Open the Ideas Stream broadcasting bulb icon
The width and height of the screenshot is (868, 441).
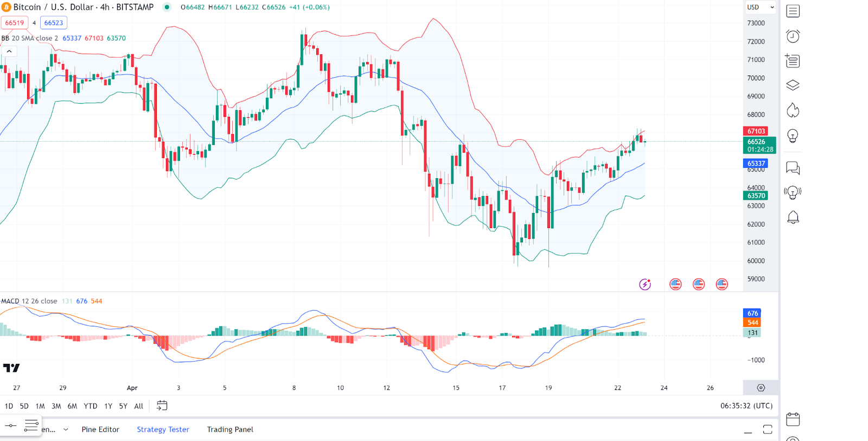coord(793,192)
